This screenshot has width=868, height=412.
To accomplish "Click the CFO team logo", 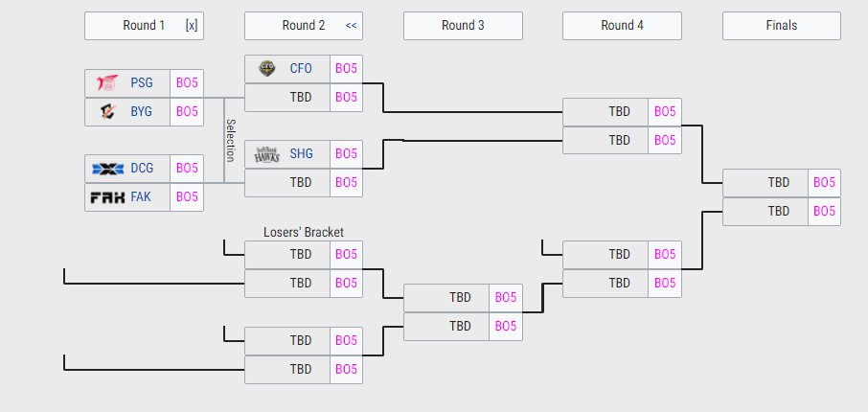I will point(267,69).
